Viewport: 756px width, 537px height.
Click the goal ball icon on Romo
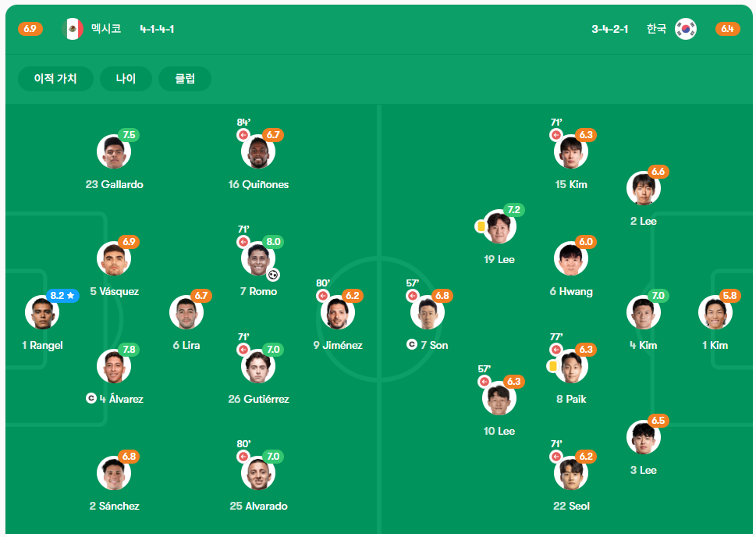273,275
